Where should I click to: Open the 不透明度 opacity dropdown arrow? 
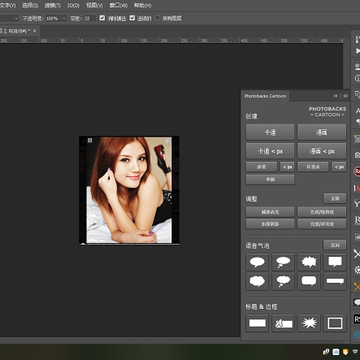64,18
